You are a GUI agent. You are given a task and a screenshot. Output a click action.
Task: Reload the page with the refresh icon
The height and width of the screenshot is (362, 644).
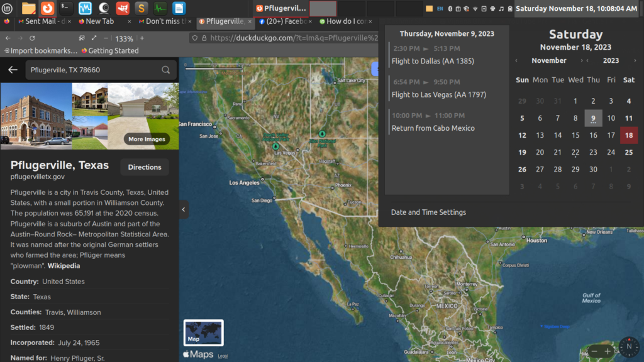click(x=32, y=38)
